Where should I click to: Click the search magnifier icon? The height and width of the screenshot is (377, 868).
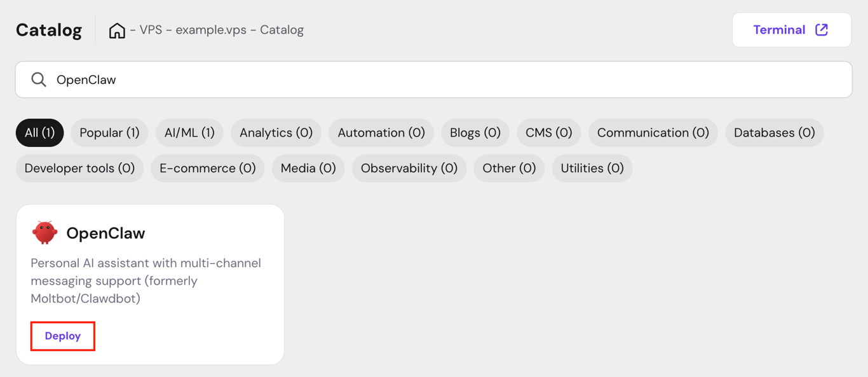pyautogui.click(x=38, y=79)
